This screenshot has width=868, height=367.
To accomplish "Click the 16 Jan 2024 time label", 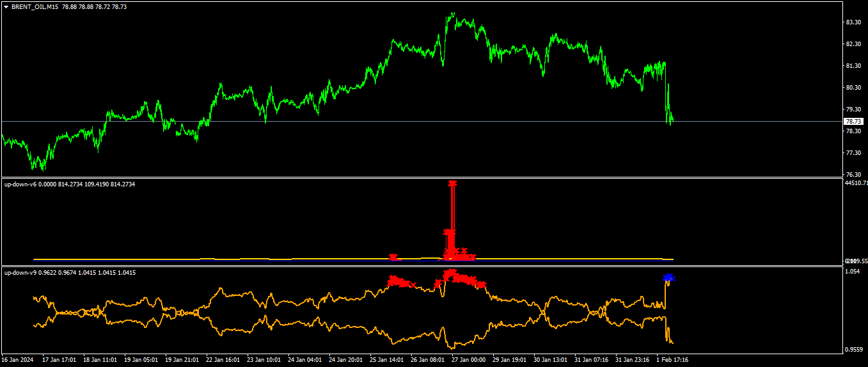I will pyautogui.click(x=18, y=360).
